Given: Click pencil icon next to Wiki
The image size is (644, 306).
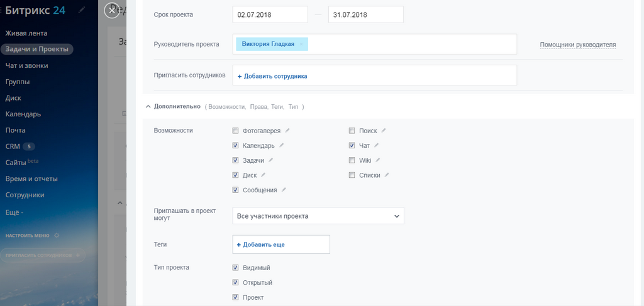Looking at the screenshot, I should click(x=378, y=160).
